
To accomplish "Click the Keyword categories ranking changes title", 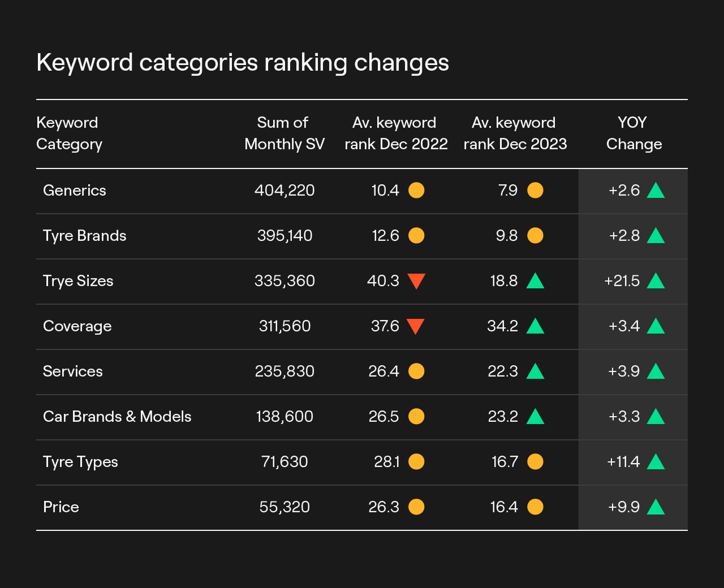I will click(x=243, y=62).
